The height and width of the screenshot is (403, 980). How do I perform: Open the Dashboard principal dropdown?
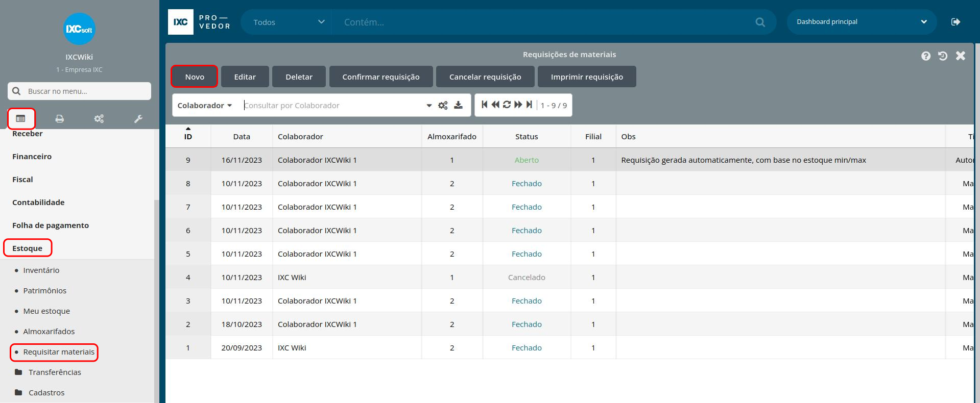862,22
